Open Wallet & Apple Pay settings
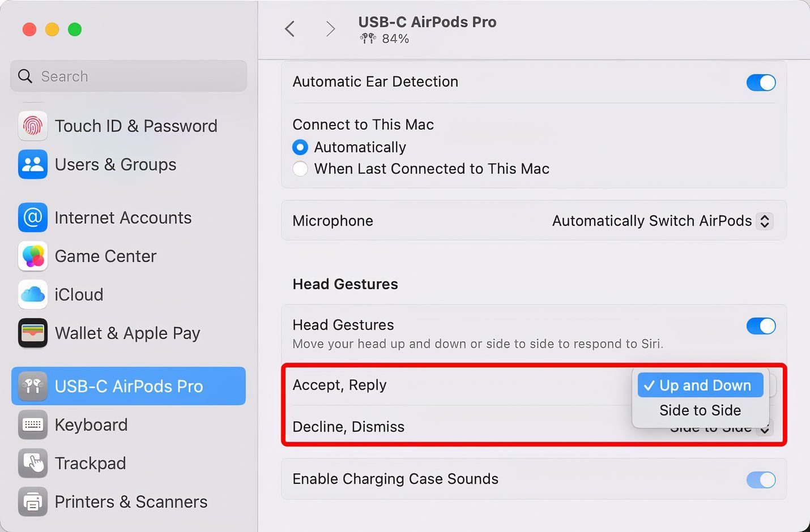810x532 pixels. click(127, 333)
